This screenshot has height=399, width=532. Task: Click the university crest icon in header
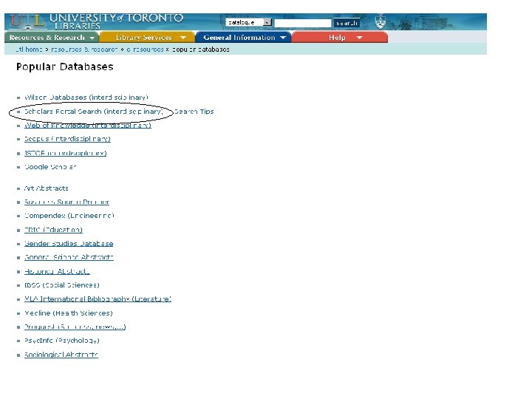coord(380,21)
